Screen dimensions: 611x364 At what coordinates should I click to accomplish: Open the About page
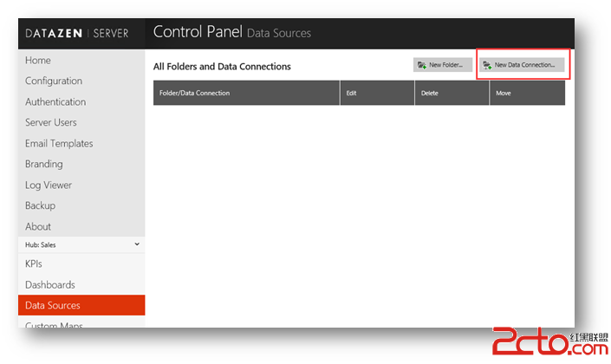[38, 226]
